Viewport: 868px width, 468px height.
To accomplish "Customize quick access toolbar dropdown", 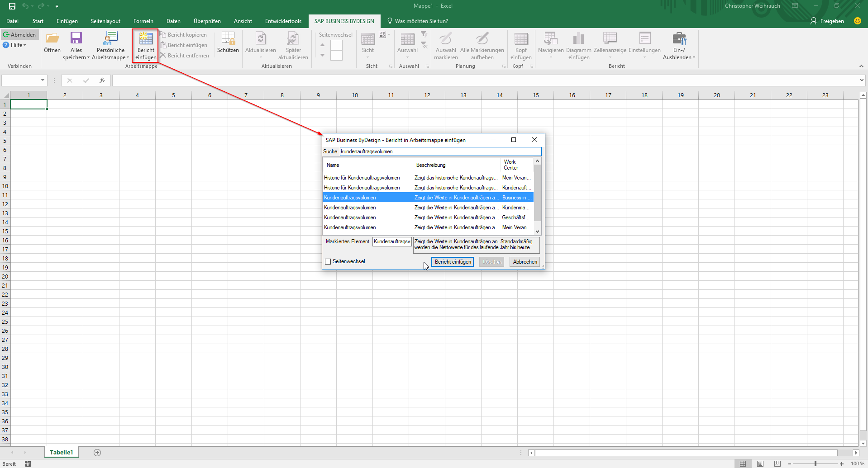I will click(57, 6).
